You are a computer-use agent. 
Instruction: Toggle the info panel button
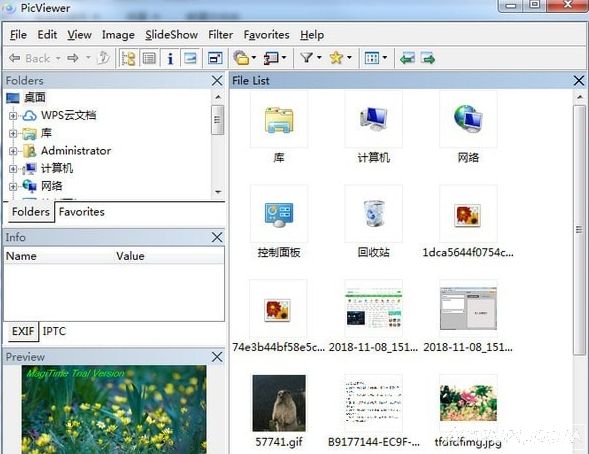[170, 58]
